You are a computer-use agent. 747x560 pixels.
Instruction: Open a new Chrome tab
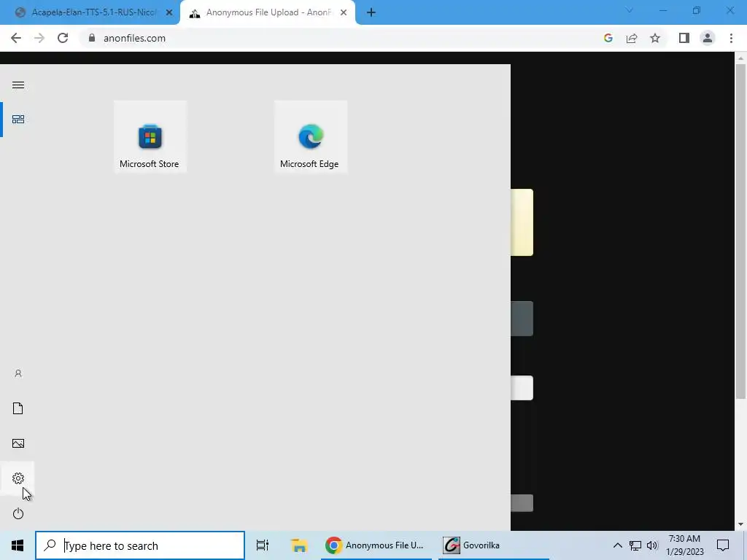tap(371, 12)
